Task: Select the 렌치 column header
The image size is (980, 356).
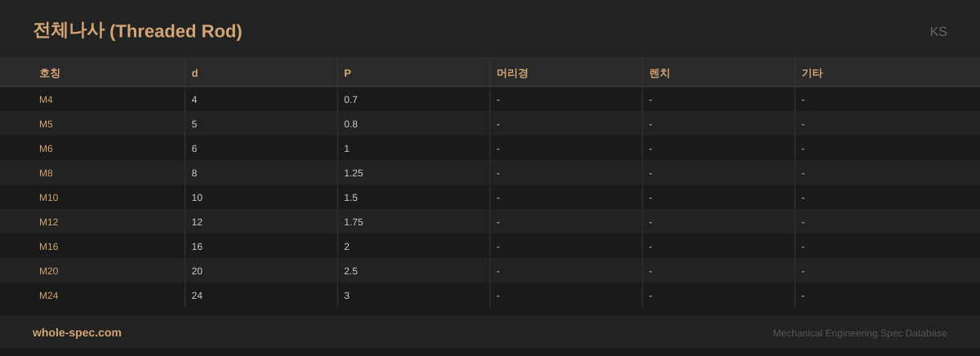Action: pos(659,73)
